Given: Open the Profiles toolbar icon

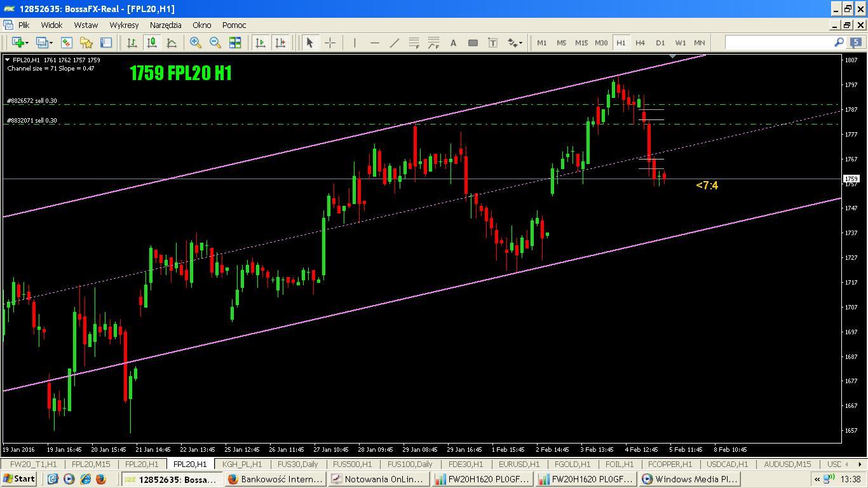Looking at the screenshot, I should tap(42, 43).
